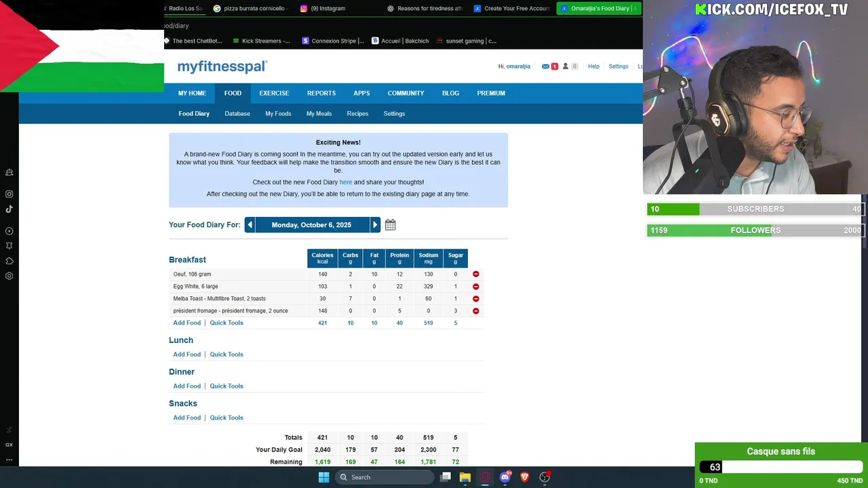Open Quick Tools under Breakfast
This screenshot has width=868, height=488.
(x=226, y=323)
